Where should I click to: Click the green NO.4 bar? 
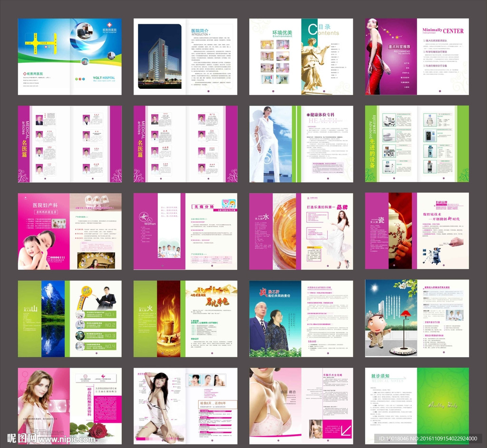click(101, 346)
